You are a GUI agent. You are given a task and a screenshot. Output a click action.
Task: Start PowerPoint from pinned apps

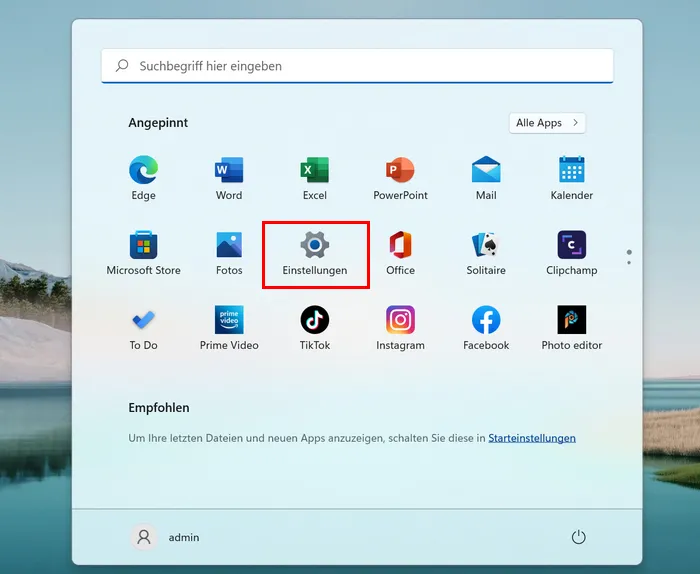click(x=400, y=178)
